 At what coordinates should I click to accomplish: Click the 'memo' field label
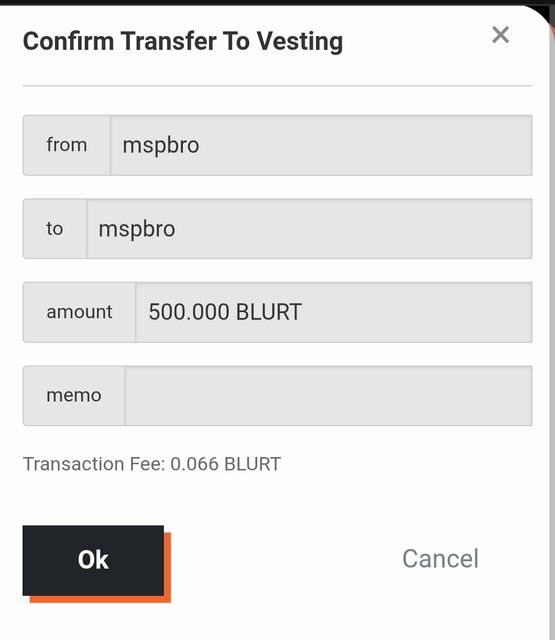coord(74,396)
